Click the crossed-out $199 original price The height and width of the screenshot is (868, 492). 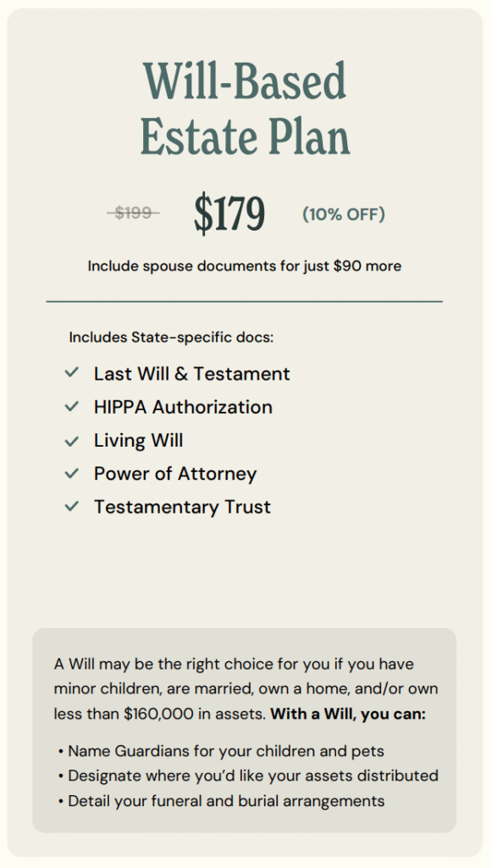click(133, 213)
